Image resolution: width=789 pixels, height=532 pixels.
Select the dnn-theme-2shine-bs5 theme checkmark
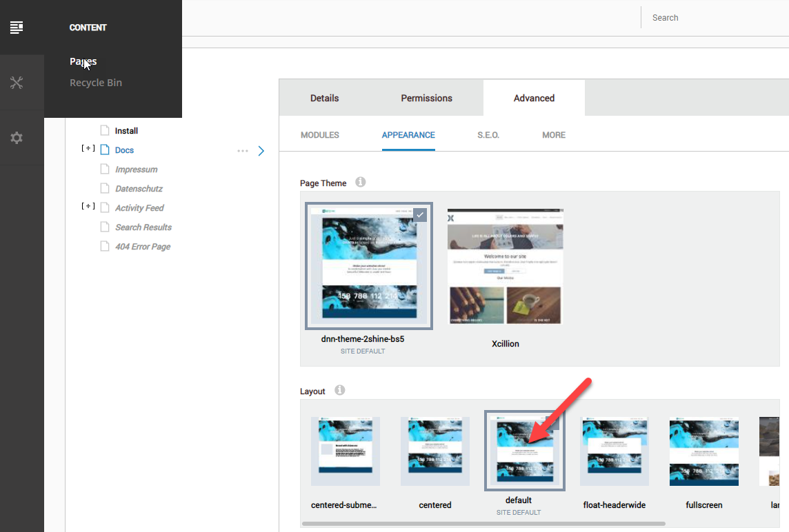coord(420,215)
